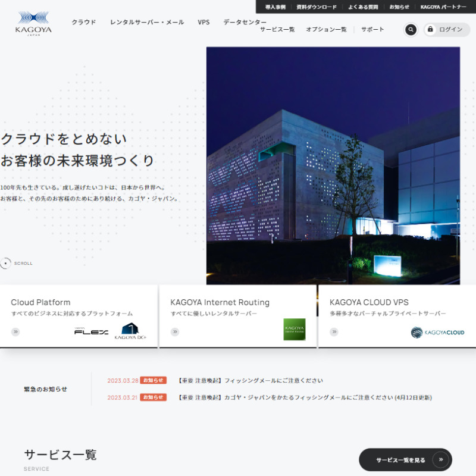Open the 2023.03.28 phishing mail notice
The width and height of the screenshot is (476, 476).
coord(250,380)
